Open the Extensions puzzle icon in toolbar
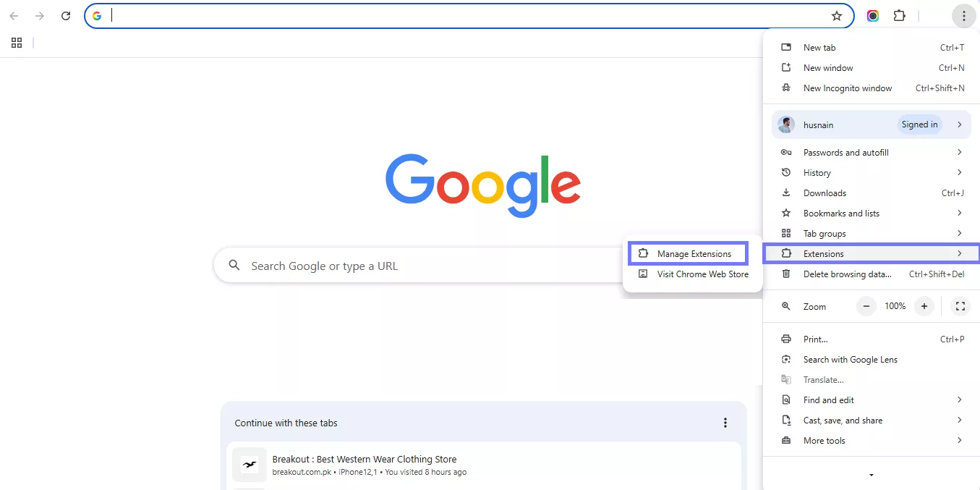The height and width of the screenshot is (490, 980). [x=899, y=15]
